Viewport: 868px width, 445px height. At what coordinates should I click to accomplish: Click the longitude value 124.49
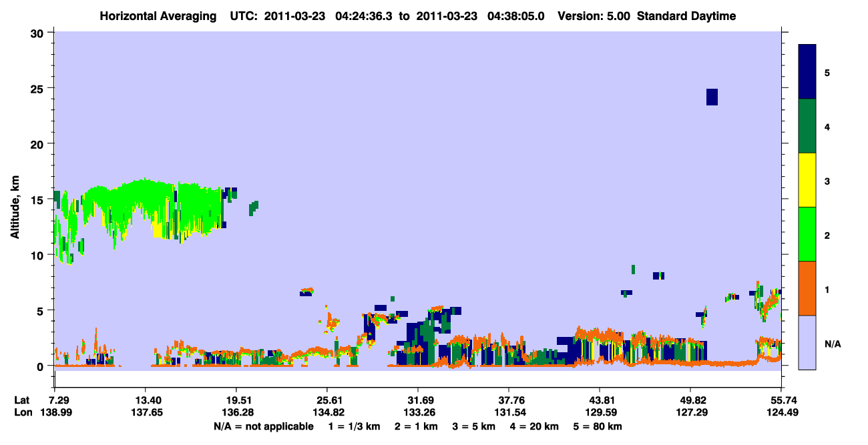[781, 412]
